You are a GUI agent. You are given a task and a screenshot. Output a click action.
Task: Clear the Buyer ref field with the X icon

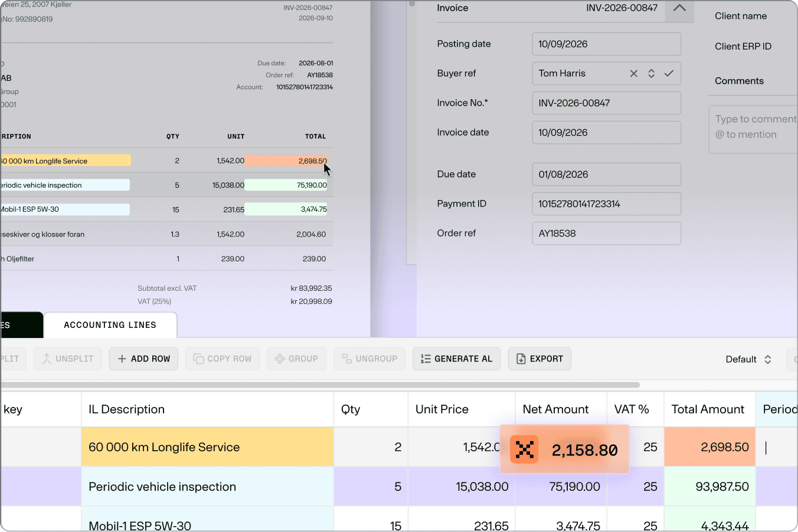click(x=633, y=74)
